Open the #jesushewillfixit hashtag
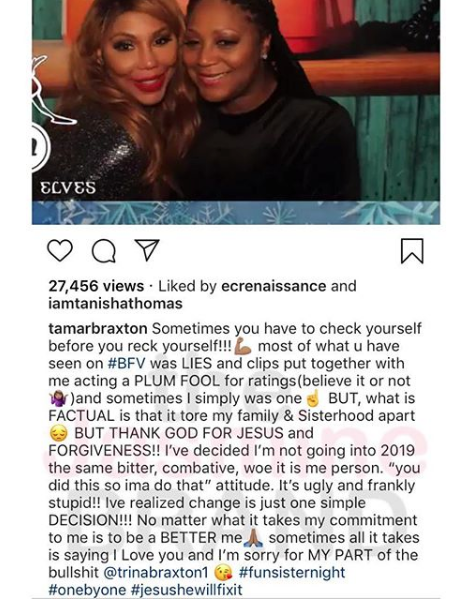This screenshot has height=599, width=474. [186, 589]
